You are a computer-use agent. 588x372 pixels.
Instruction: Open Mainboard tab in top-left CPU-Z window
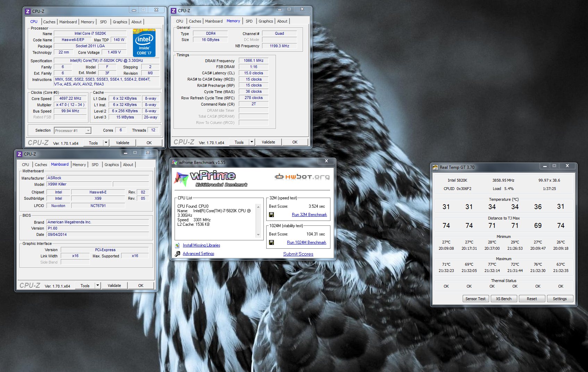[x=68, y=22]
